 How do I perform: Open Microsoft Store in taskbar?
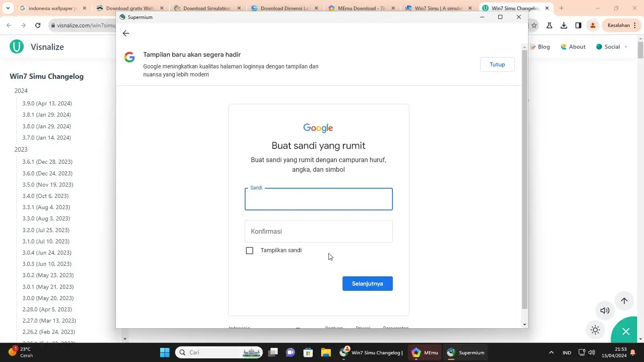pos(308,353)
